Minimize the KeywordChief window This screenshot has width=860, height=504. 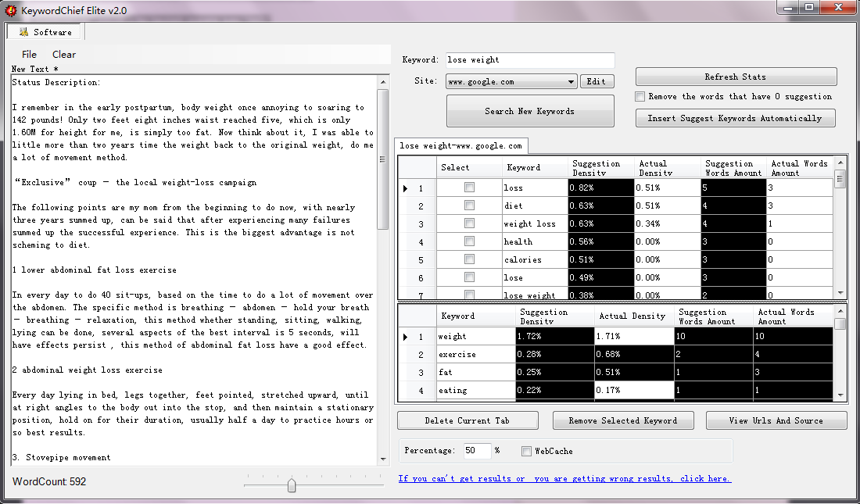click(787, 8)
